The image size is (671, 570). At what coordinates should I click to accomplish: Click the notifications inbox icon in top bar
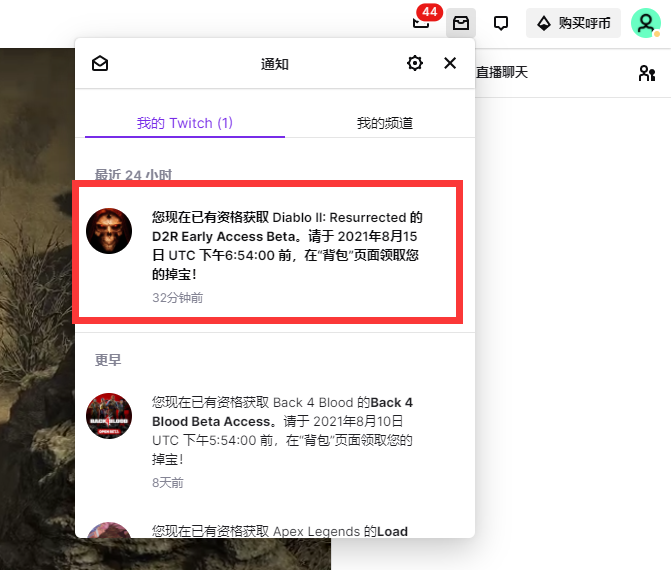point(461,23)
